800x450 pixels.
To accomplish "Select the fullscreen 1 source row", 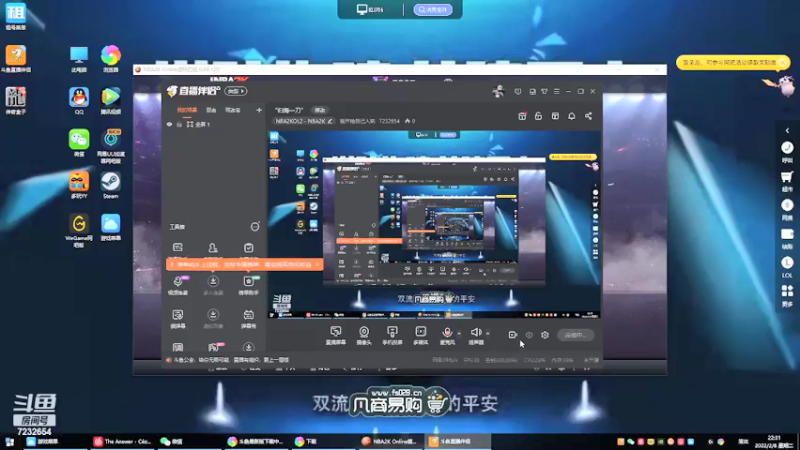I will (214, 124).
